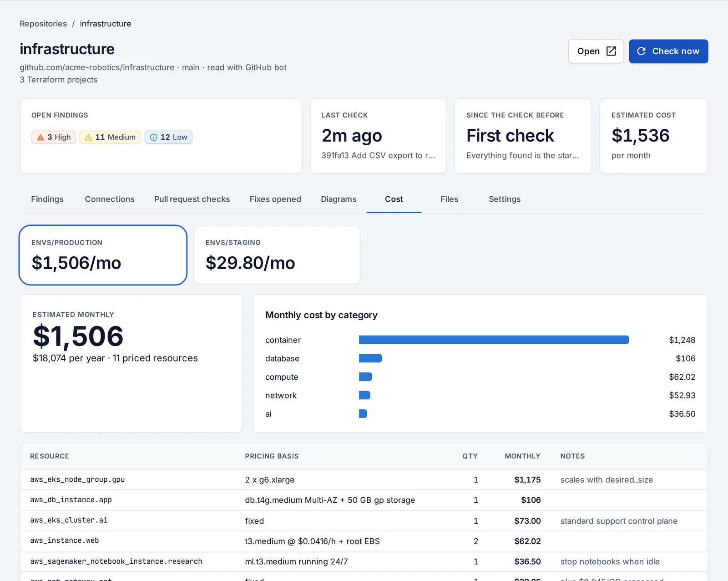Screen dimensions: 728x581
Task: Open the Pull request checks tab
Action: [x=192, y=199]
